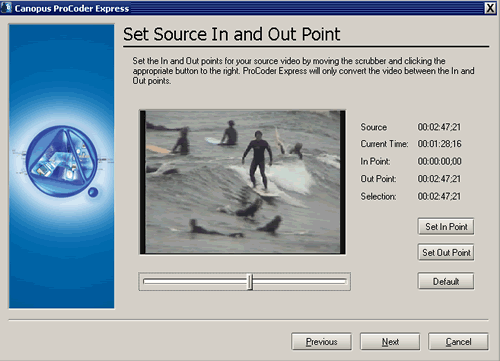Click the ProCoder app icon in title bar
Viewport: 500px width, 361px height.
click(x=7, y=8)
